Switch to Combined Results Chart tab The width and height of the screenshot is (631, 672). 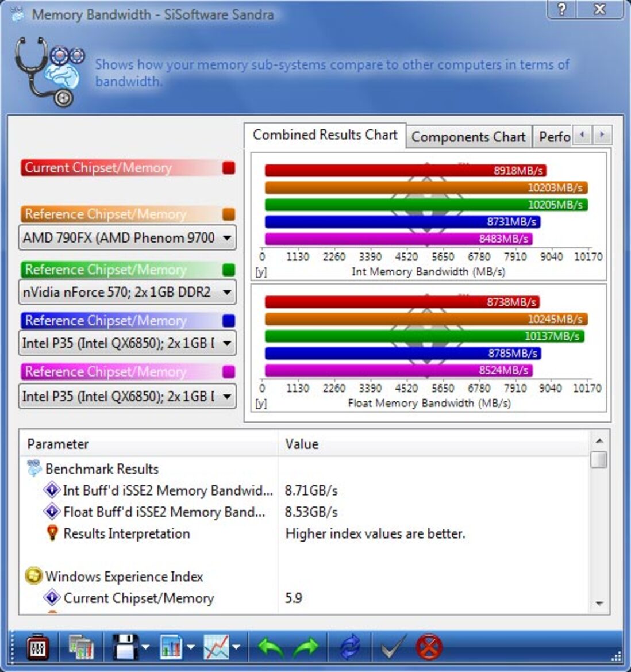[x=325, y=135]
